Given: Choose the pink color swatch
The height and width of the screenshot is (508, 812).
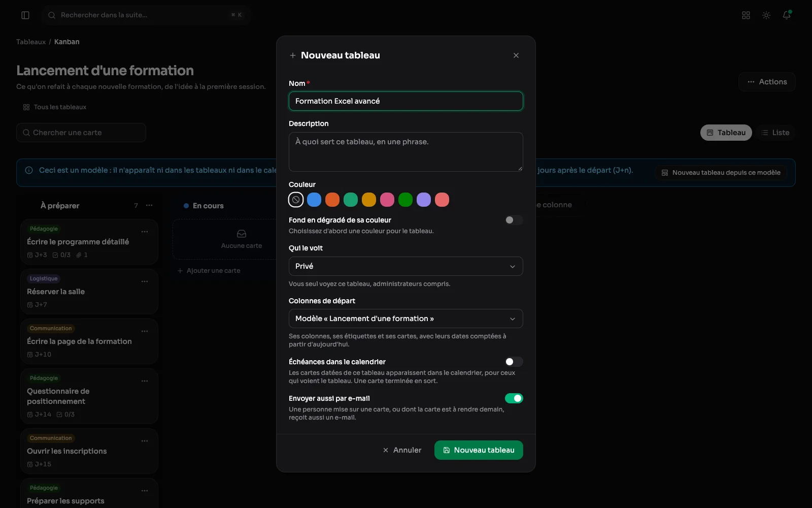Looking at the screenshot, I should click(x=387, y=200).
